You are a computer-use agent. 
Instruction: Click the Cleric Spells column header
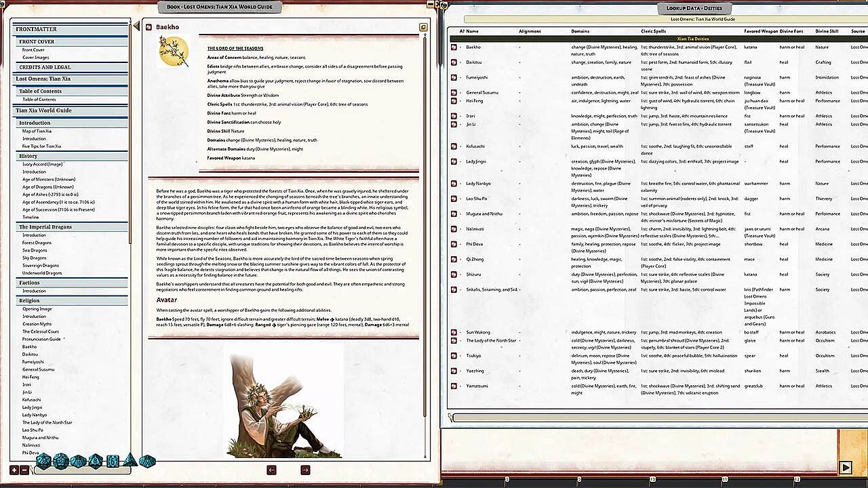654,31
